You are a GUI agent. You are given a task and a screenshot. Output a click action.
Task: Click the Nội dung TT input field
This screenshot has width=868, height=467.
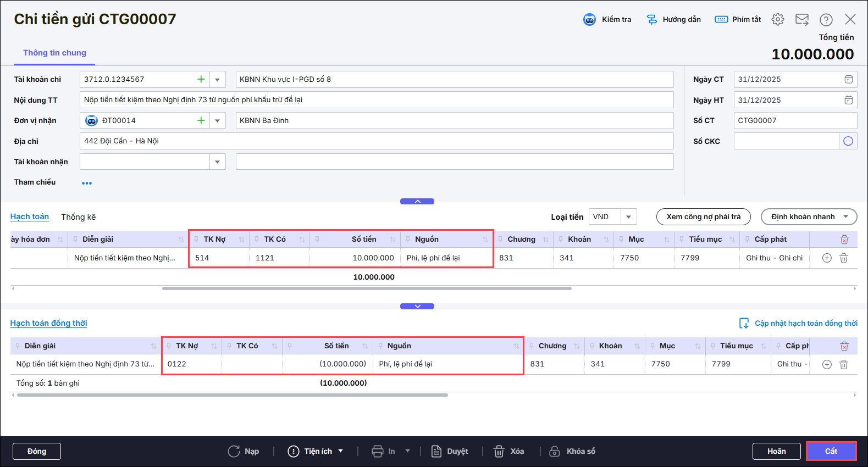(x=377, y=100)
